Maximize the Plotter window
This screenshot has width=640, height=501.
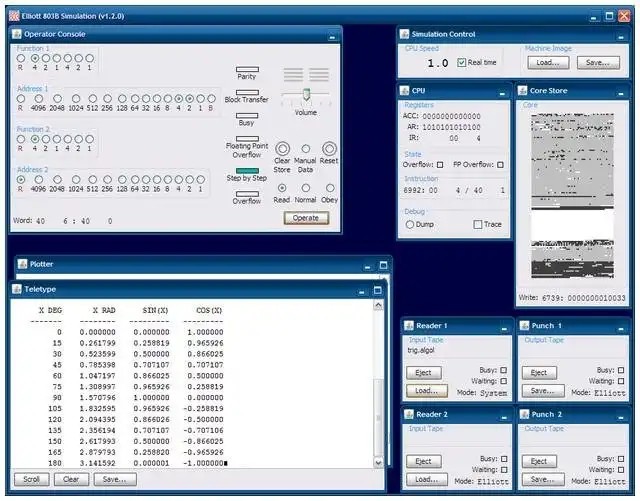pos(383,265)
